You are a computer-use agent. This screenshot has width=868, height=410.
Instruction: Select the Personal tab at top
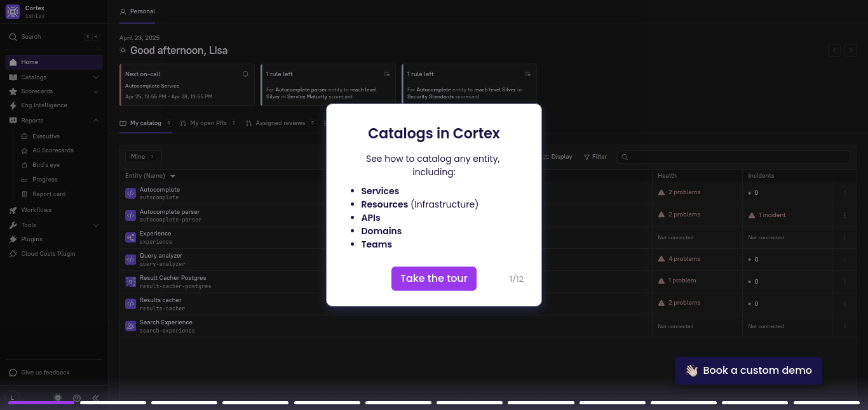click(137, 11)
